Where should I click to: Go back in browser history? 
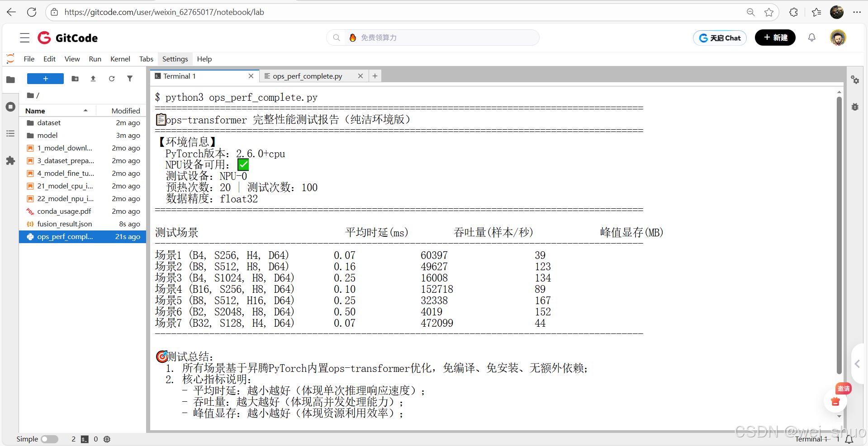11,12
